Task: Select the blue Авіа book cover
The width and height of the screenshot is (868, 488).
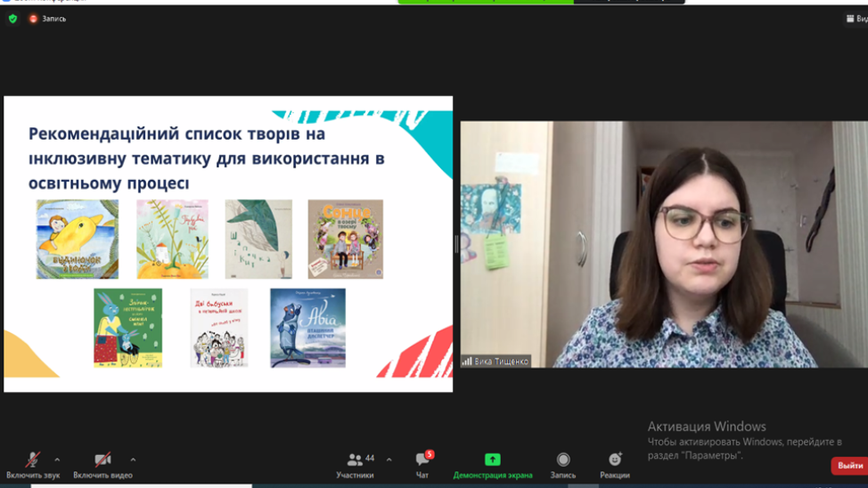Action: (x=307, y=328)
